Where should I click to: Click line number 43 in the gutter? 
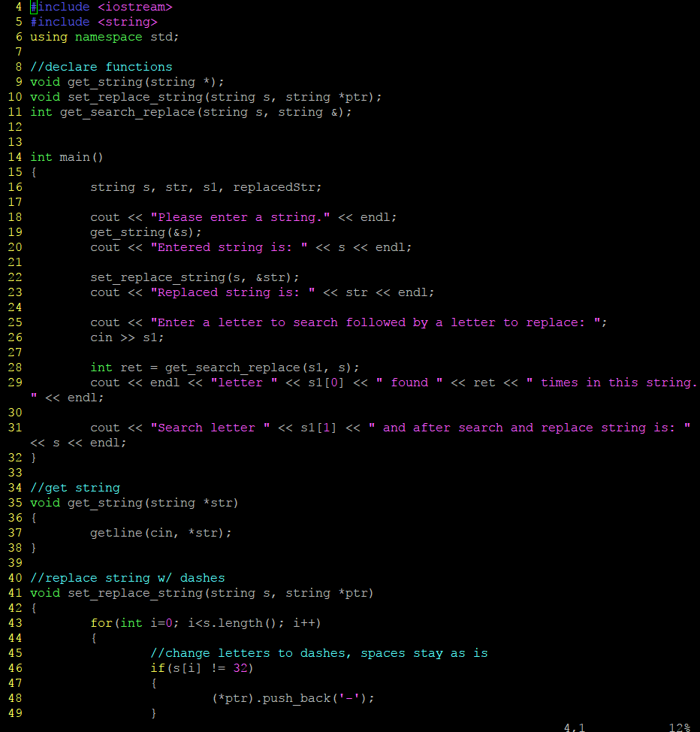tap(15, 622)
